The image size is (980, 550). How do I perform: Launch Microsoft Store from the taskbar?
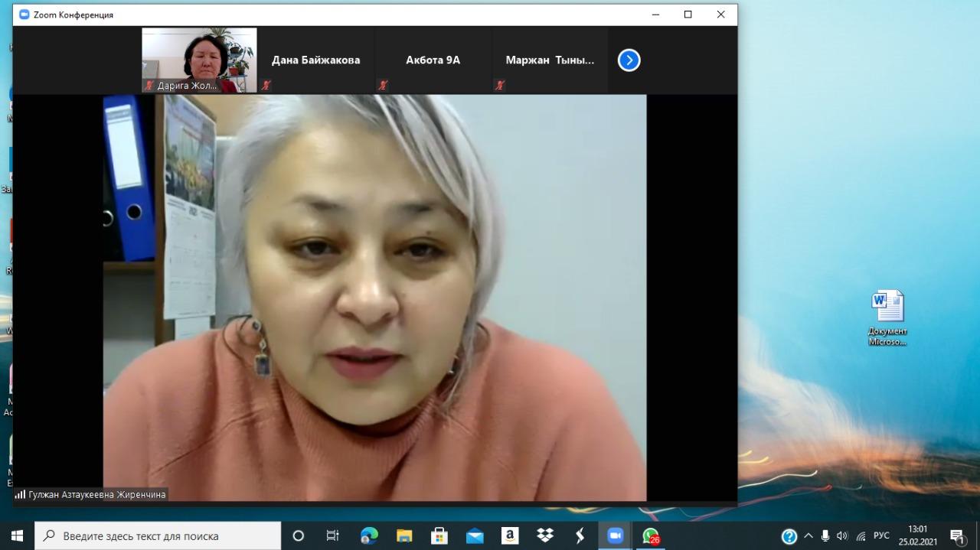[x=439, y=535]
